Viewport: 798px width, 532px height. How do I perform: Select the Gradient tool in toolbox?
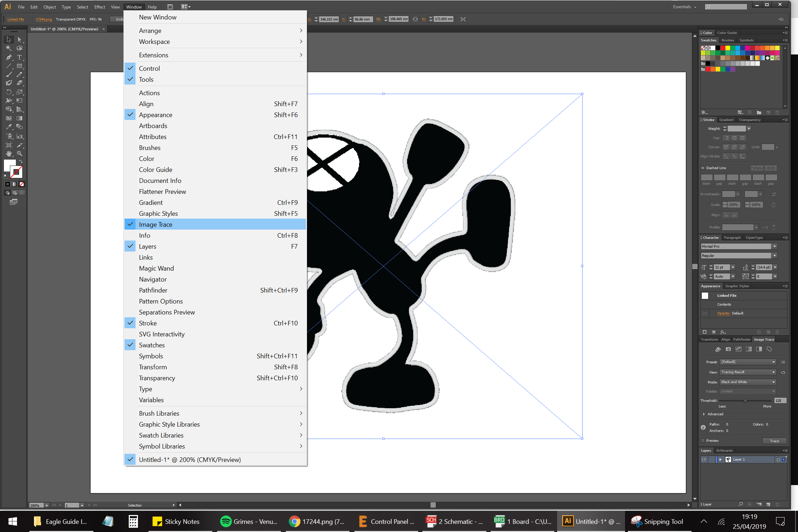(19, 118)
